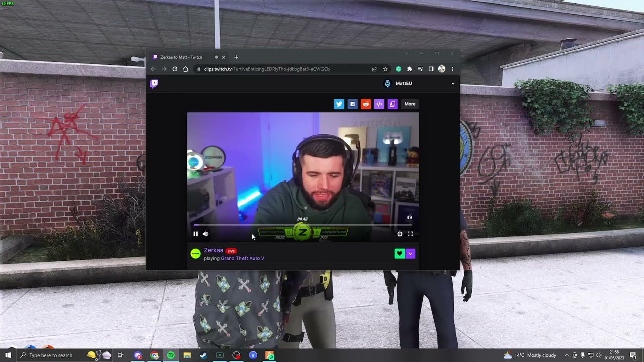The height and width of the screenshot is (362, 644).
Task: Open the media controls icon in Chrome
Action: tap(420, 69)
